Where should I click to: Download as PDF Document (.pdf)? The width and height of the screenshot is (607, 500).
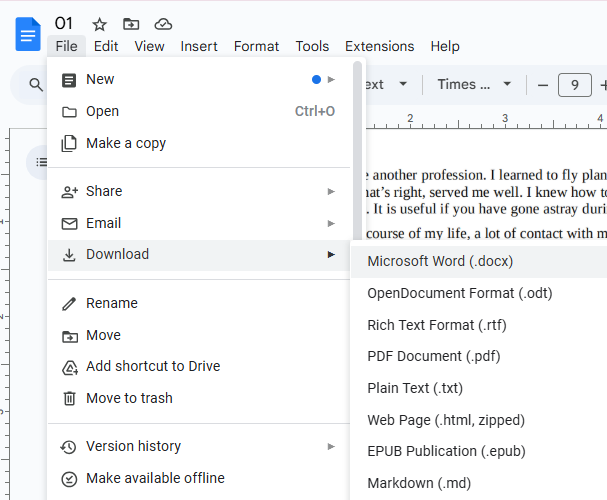pyautogui.click(x=434, y=356)
